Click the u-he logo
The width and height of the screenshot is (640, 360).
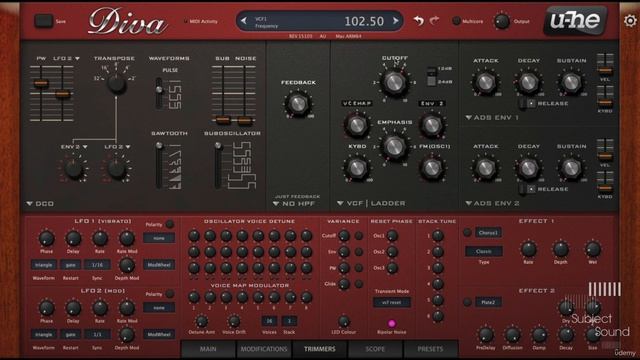(x=575, y=20)
